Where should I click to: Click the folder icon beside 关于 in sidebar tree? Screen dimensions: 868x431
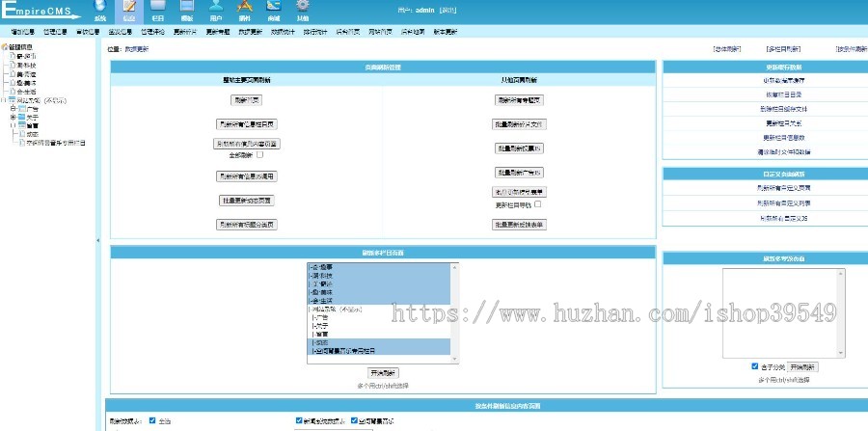pyautogui.click(x=21, y=118)
